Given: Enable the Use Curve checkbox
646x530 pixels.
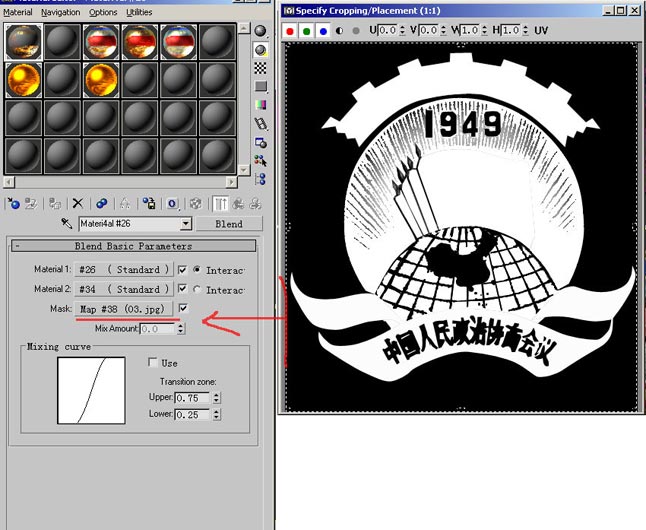Looking at the screenshot, I should pos(152,362).
